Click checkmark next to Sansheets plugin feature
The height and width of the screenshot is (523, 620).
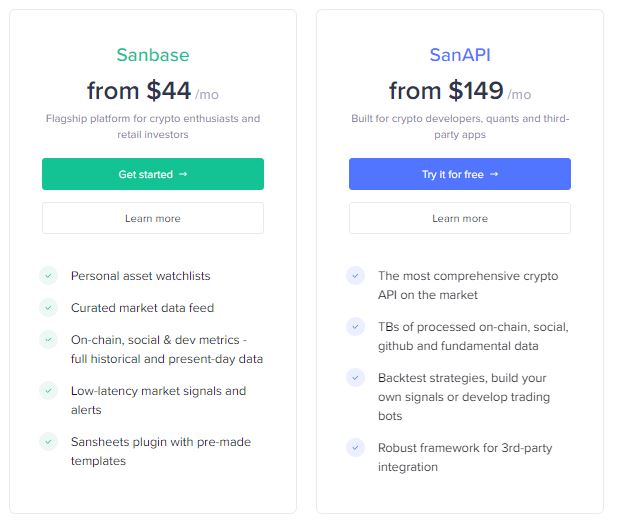(49, 442)
